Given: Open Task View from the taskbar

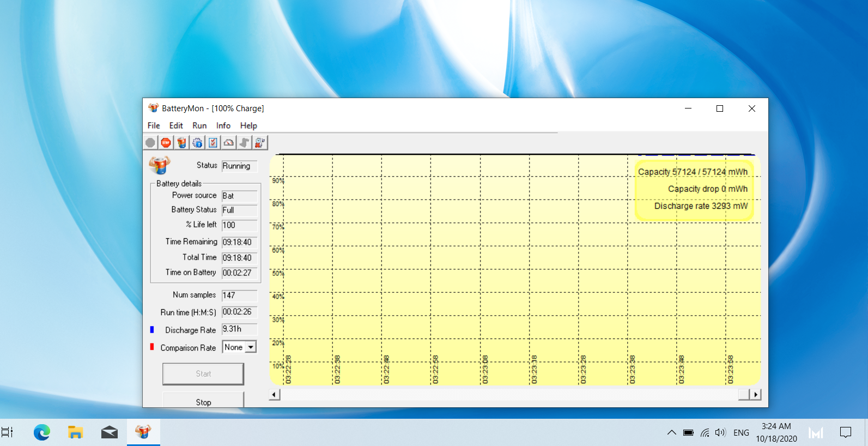Looking at the screenshot, I should (7, 432).
